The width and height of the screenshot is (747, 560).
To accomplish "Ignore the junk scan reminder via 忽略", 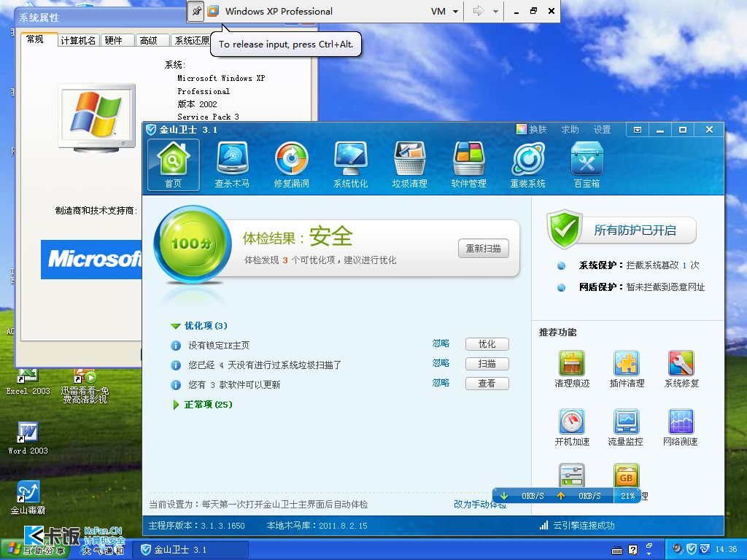I will pos(441,363).
